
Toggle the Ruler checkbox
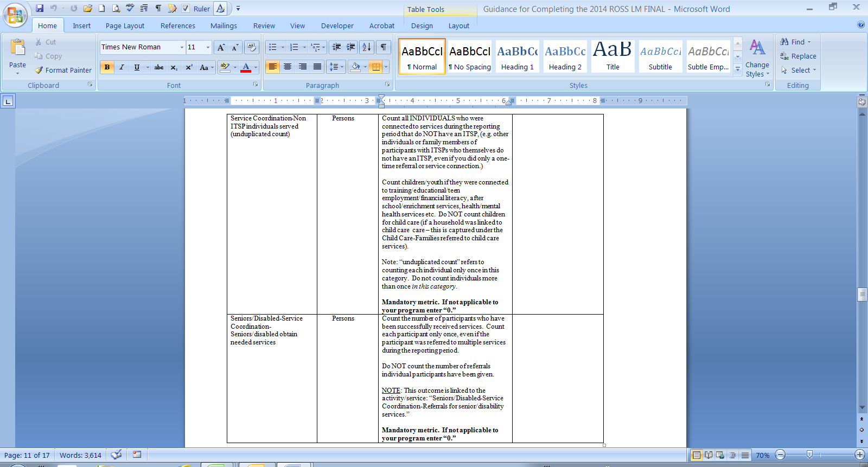click(186, 8)
